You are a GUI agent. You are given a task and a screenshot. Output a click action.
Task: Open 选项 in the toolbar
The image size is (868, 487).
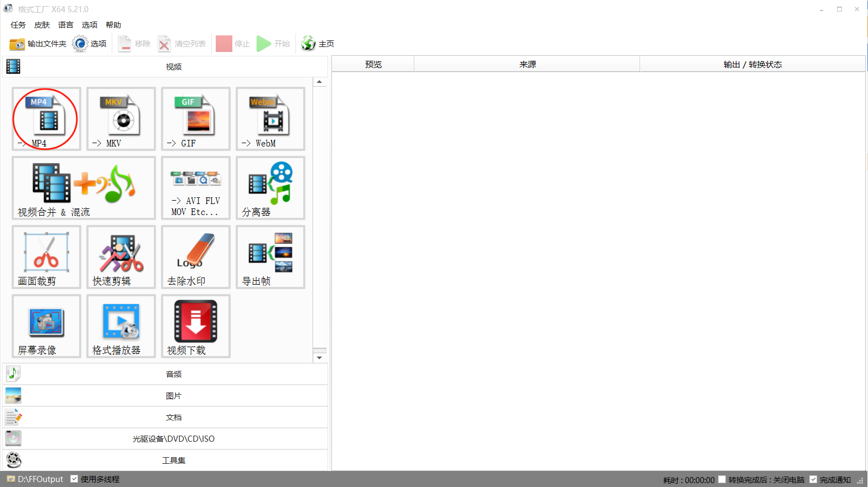click(x=90, y=44)
